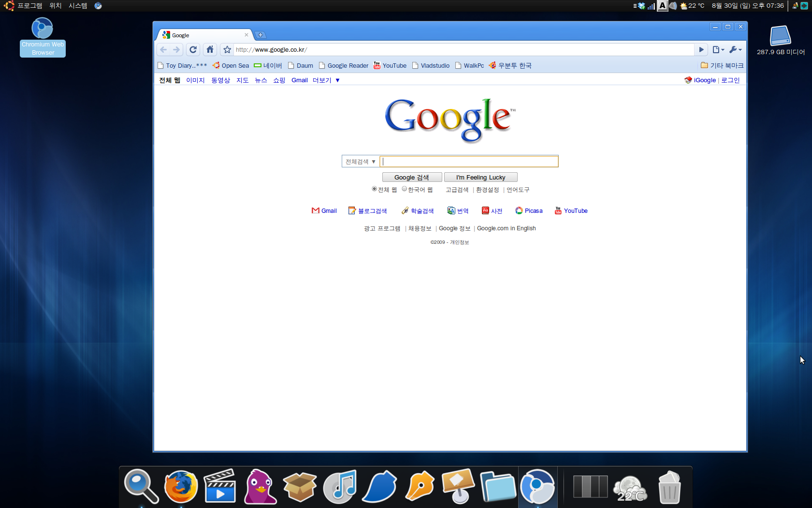Open magnifier search app in dock
Image resolution: width=812 pixels, height=508 pixels.
click(141, 487)
